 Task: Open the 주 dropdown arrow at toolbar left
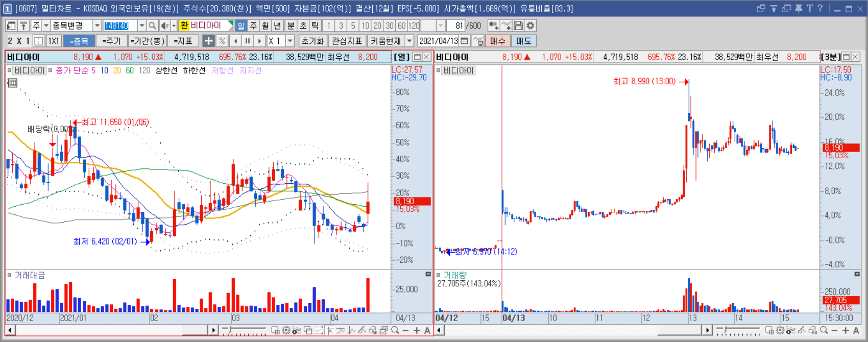[46, 26]
